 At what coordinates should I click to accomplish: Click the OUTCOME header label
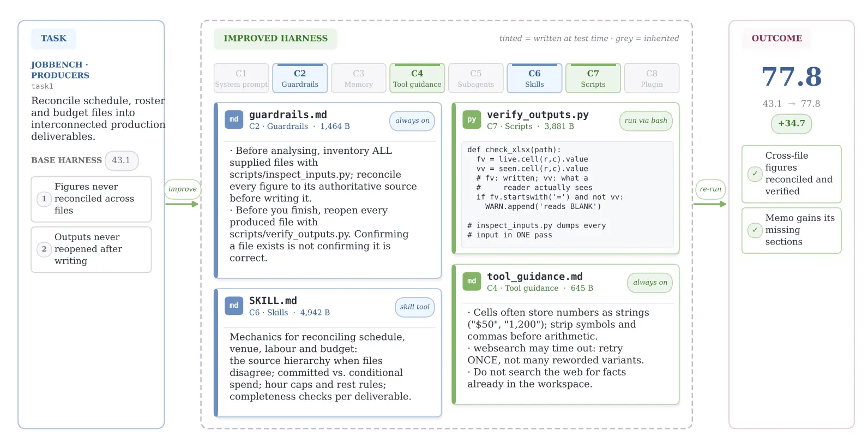pos(777,38)
